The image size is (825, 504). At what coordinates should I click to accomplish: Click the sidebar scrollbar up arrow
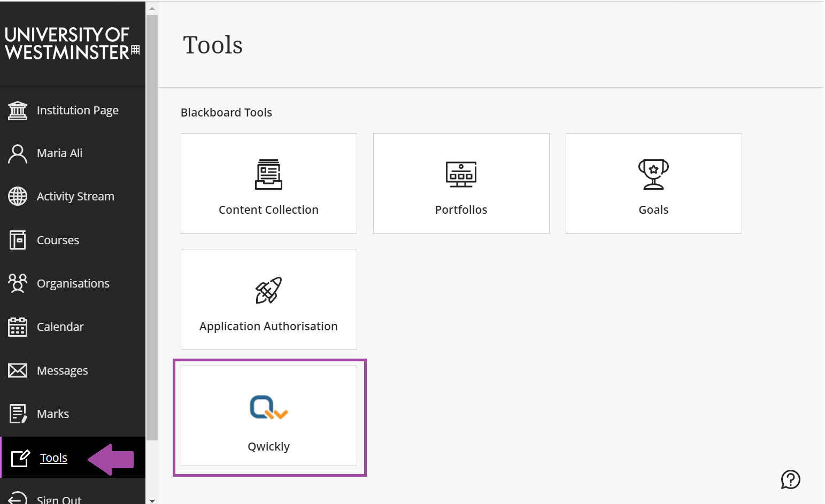(x=152, y=9)
